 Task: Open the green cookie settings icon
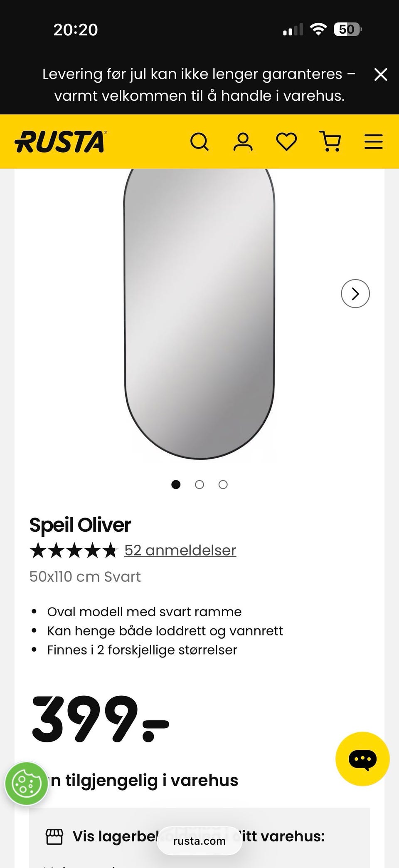pos(27,784)
